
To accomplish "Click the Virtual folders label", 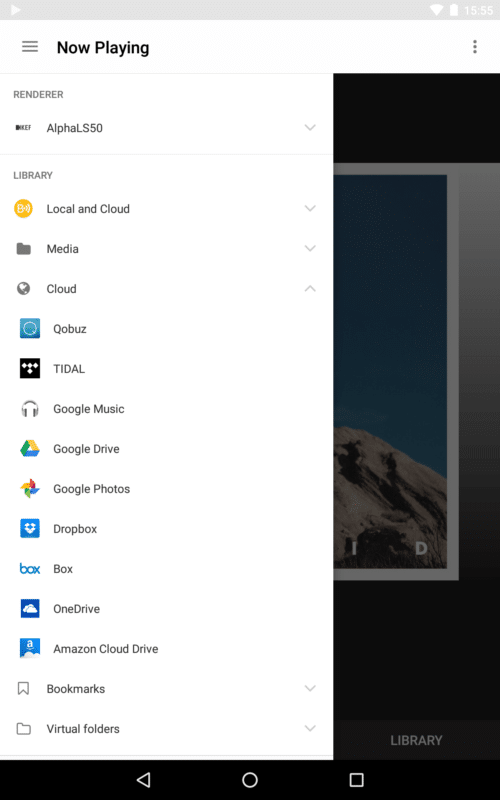I will 83,729.
